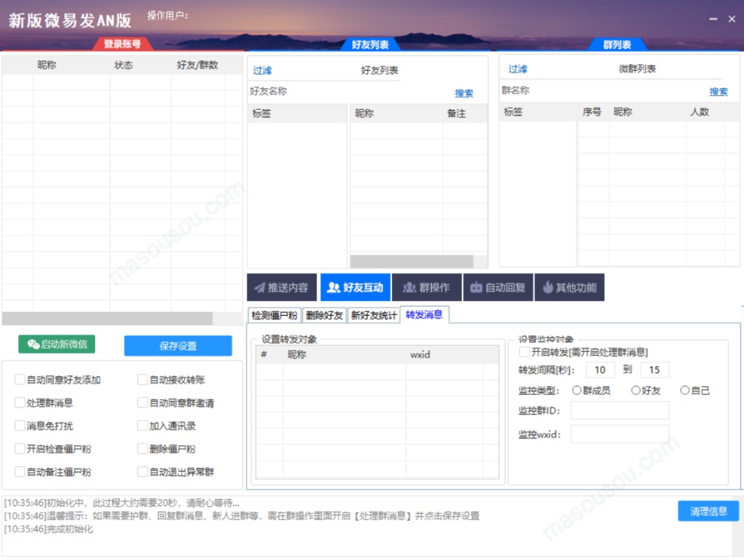
Task: Open the 自动回复 section
Action: pyautogui.click(x=498, y=287)
